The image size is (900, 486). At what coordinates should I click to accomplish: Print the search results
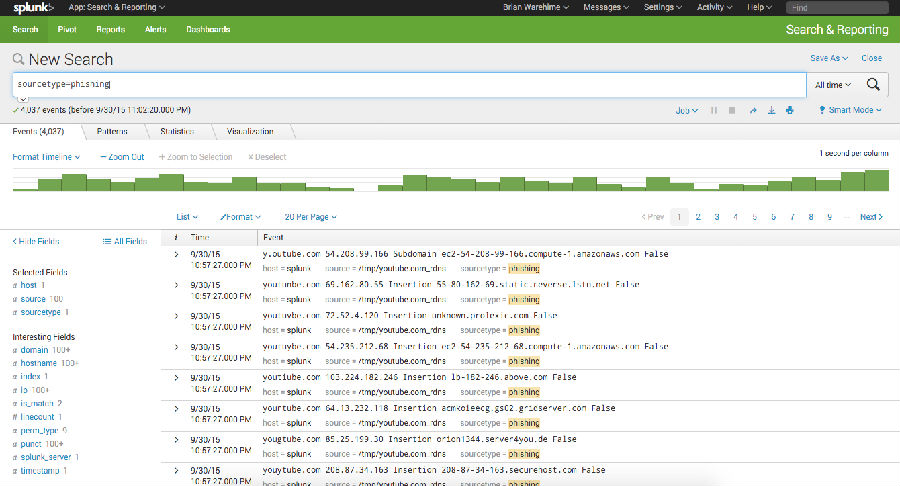click(789, 111)
